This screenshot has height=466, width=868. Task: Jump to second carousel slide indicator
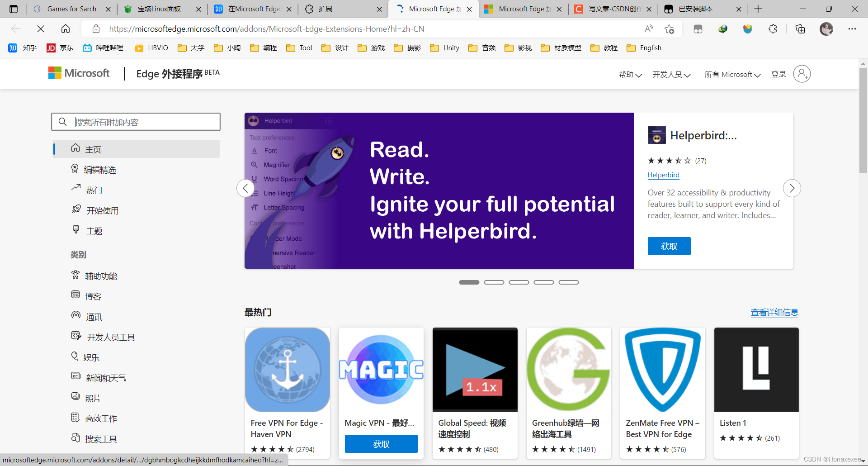click(494, 282)
